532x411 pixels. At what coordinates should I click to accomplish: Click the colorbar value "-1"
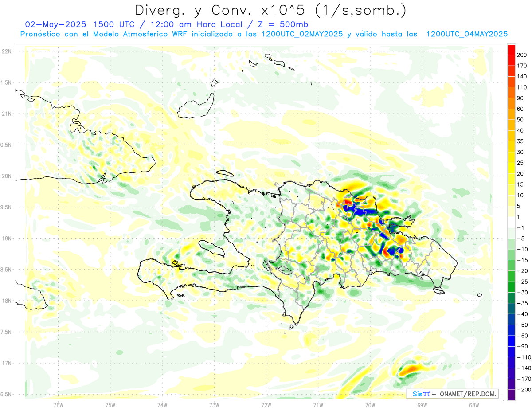(521, 228)
